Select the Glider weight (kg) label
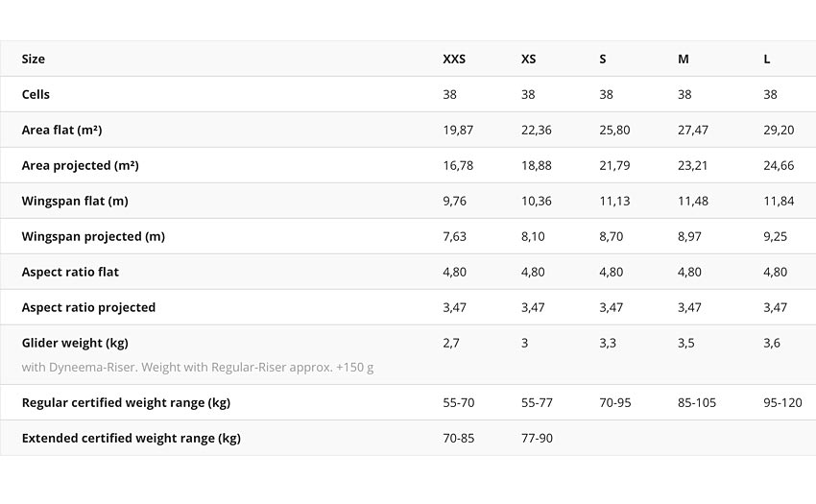This screenshot has height=504, width=816. 75,343
